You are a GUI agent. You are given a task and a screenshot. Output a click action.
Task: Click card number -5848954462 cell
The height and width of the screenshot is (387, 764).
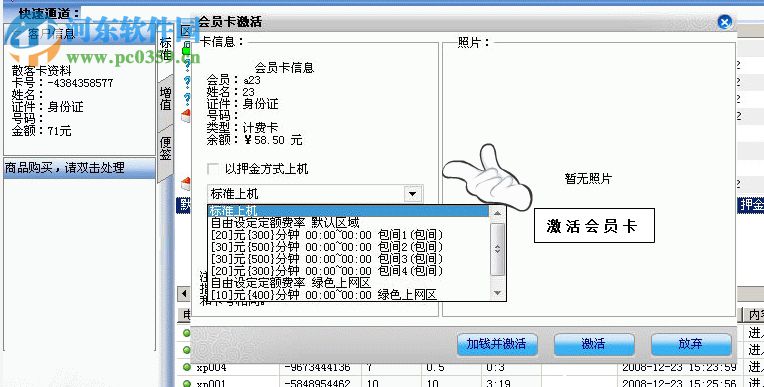(x=317, y=383)
